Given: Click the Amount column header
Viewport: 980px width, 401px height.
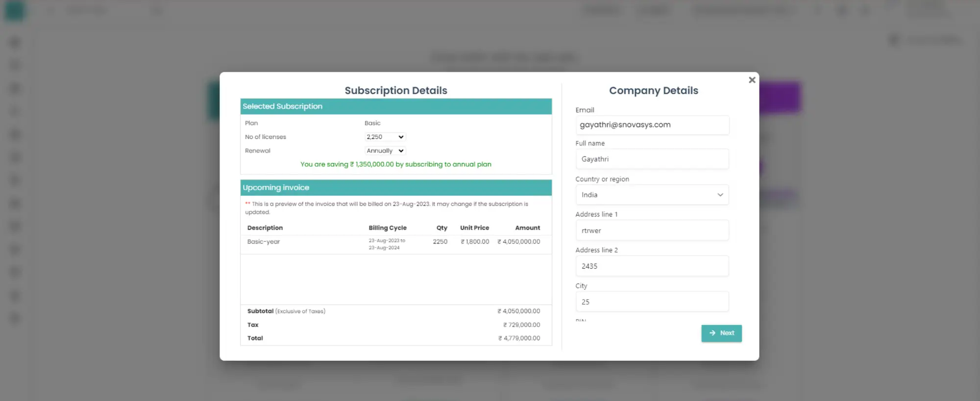Looking at the screenshot, I should 527,228.
